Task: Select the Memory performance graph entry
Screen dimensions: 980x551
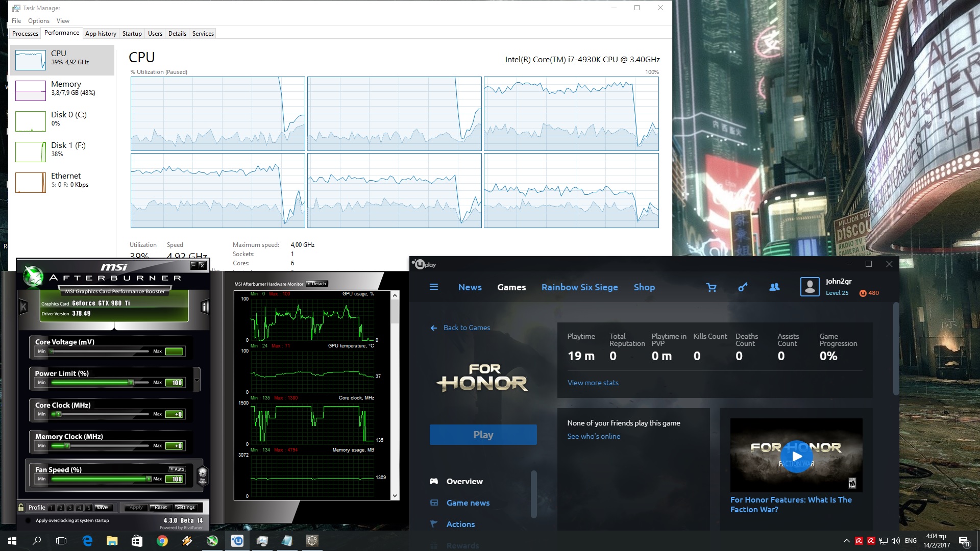Action: 62,90
